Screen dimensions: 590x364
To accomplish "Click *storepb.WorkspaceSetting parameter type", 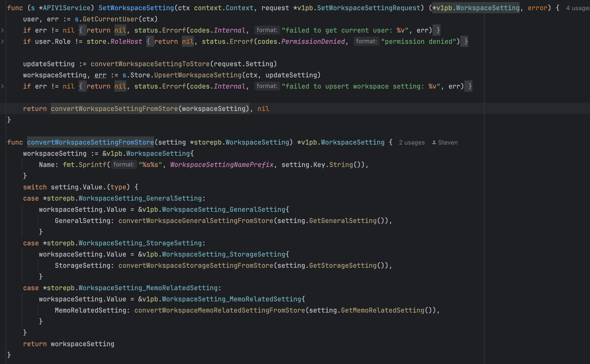I will (240, 142).
